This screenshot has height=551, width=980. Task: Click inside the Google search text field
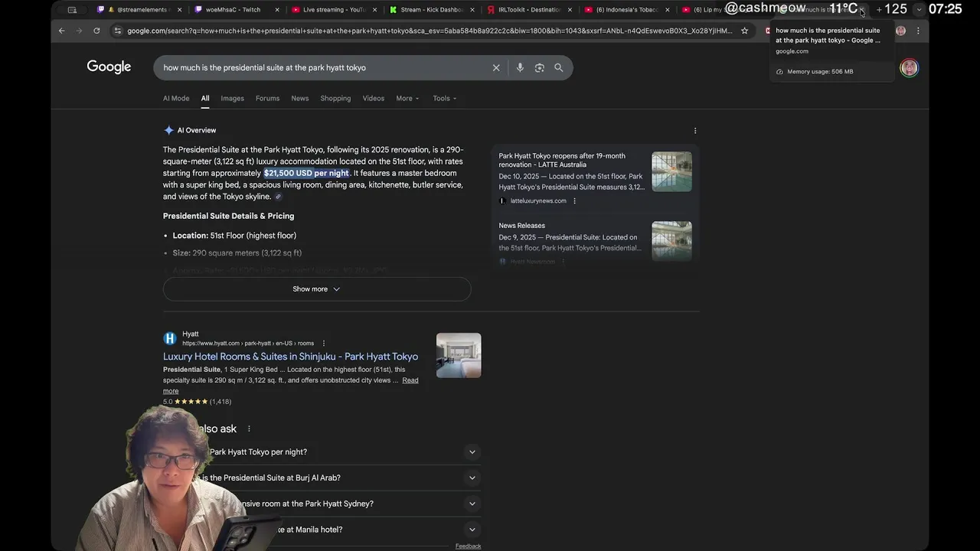tap(325, 67)
